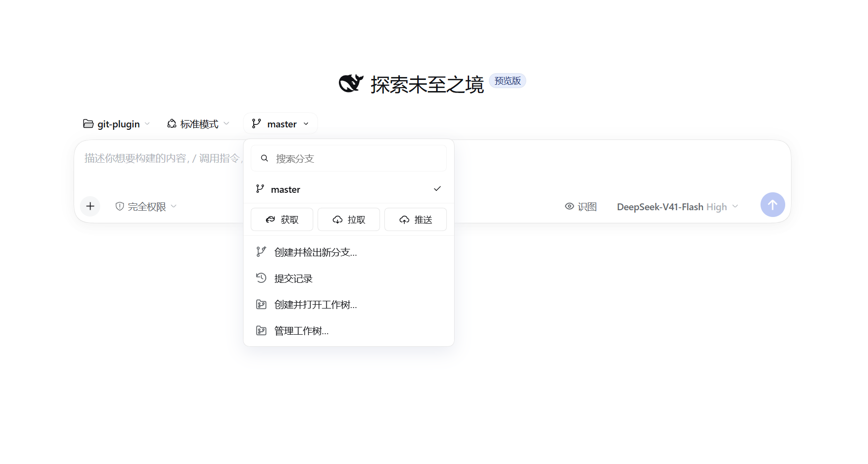Open the DeepSeek-V41-Flash High model selector

(x=677, y=207)
